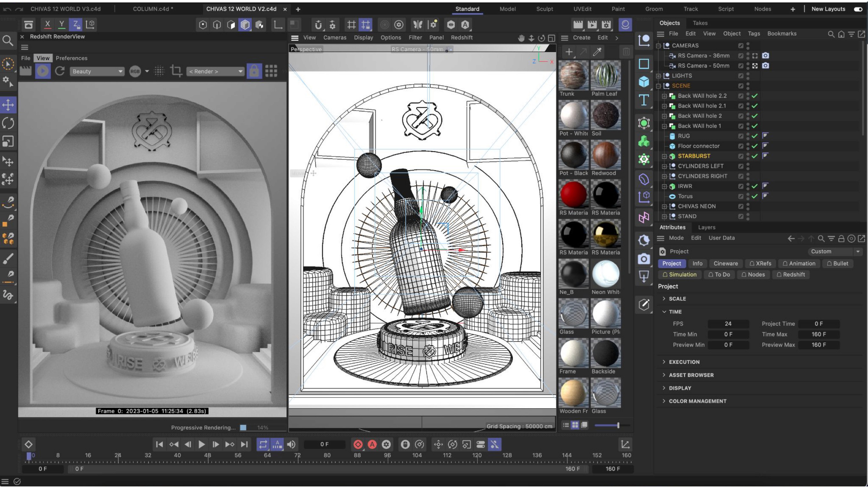Select the Rotate tool in left toolbar

click(8, 123)
